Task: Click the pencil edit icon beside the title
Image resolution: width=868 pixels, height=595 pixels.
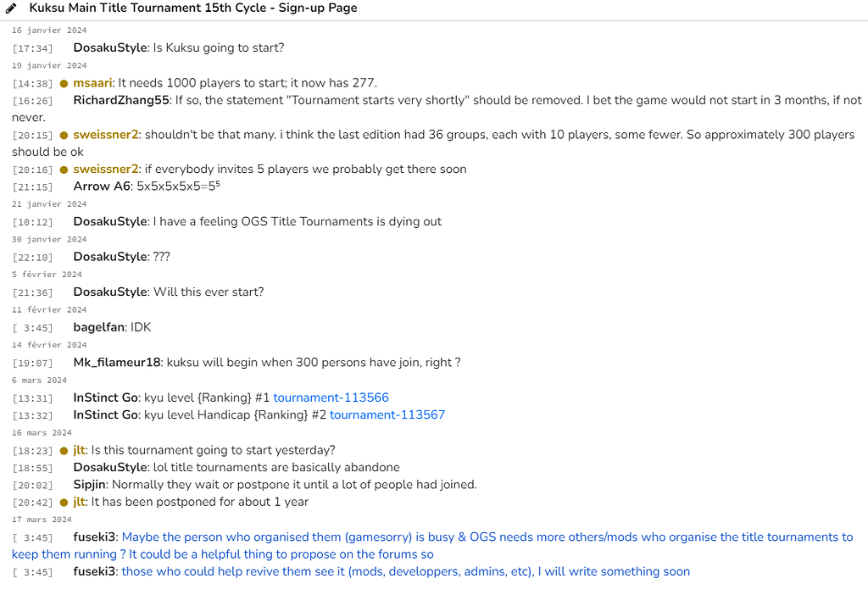Action: (12, 8)
